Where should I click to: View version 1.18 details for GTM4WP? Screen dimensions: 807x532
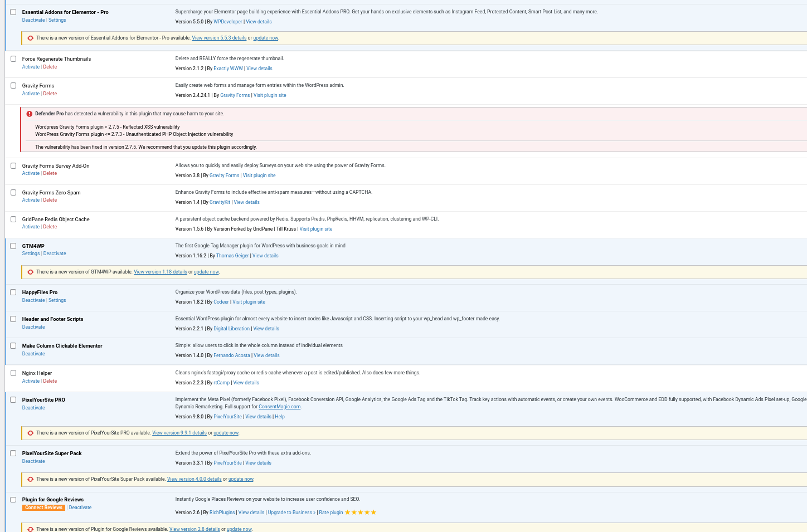point(160,272)
